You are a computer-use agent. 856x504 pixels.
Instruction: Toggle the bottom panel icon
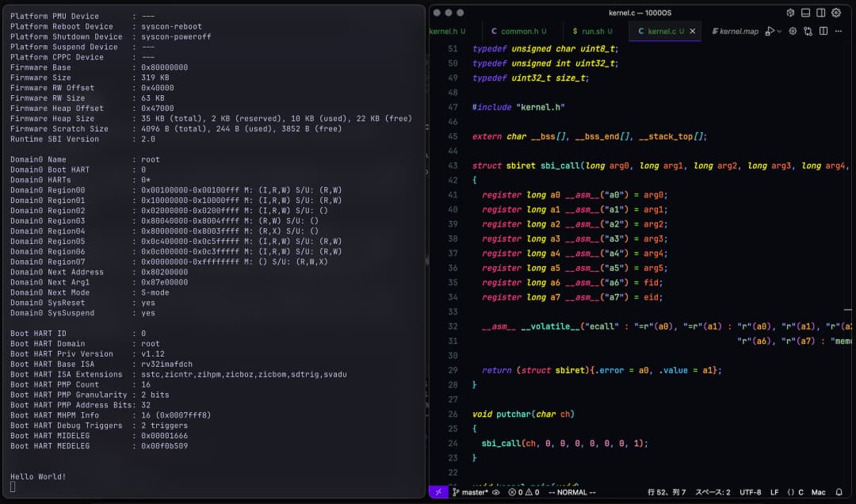[805, 12]
